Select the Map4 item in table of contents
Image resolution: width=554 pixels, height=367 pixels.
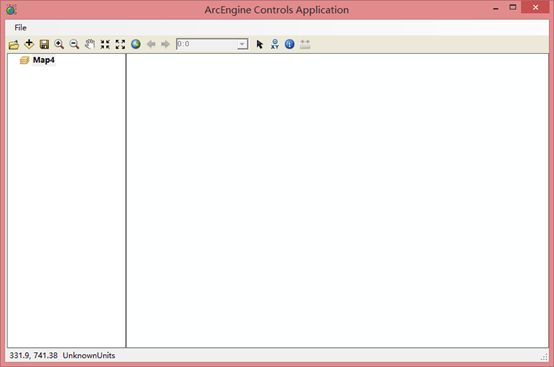(x=44, y=60)
